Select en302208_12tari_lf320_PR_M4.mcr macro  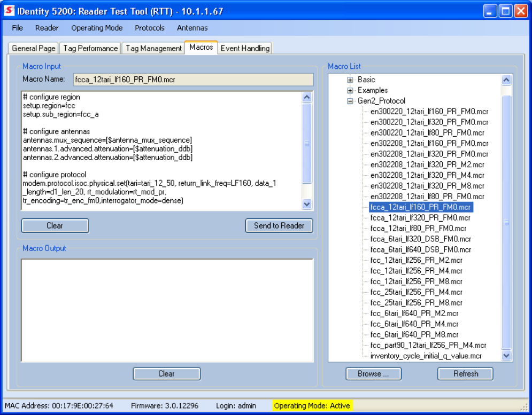click(427, 175)
